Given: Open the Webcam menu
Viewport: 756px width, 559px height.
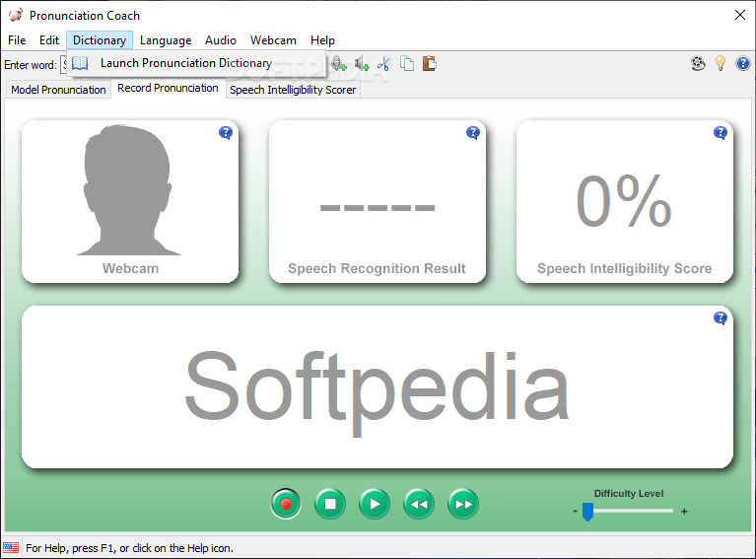Looking at the screenshot, I should [273, 40].
